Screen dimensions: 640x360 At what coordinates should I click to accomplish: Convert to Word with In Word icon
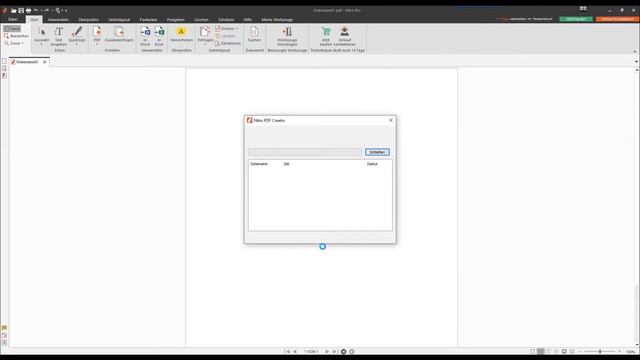click(x=145, y=36)
